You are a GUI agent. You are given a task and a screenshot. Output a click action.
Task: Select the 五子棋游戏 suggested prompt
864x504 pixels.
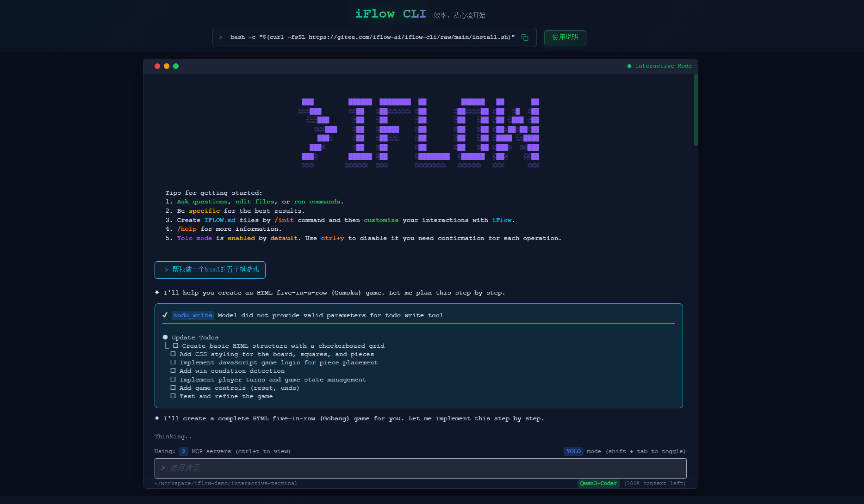tap(210, 270)
